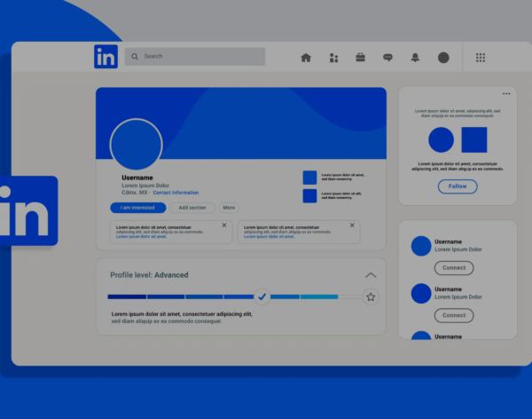
Task: Open the Contact information link
Action: (x=176, y=193)
